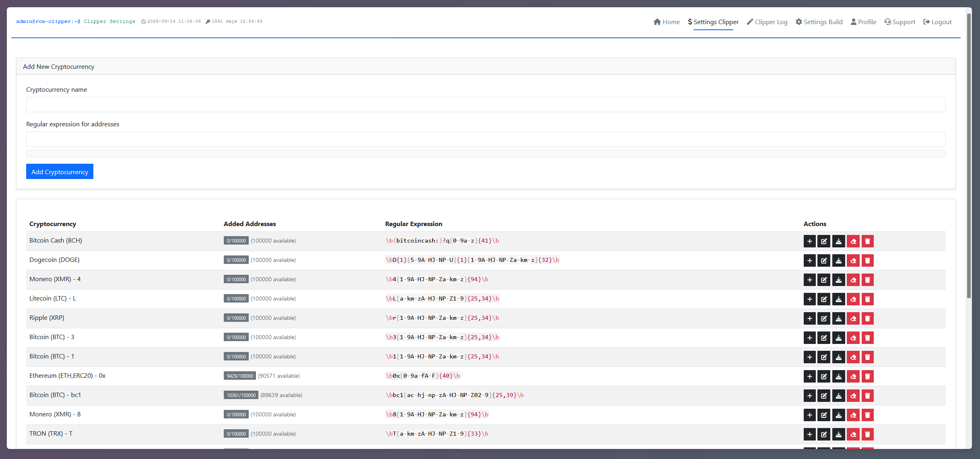Click the download icon for TRON (TRX) - T
The width and height of the screenshot is (980, 459).
pos(838,434)
